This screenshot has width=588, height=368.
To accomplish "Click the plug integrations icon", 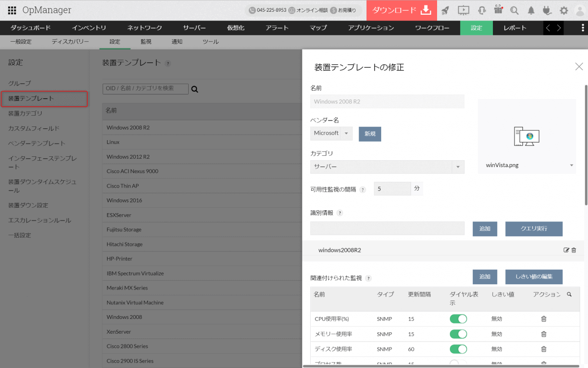I will [547, 10].
